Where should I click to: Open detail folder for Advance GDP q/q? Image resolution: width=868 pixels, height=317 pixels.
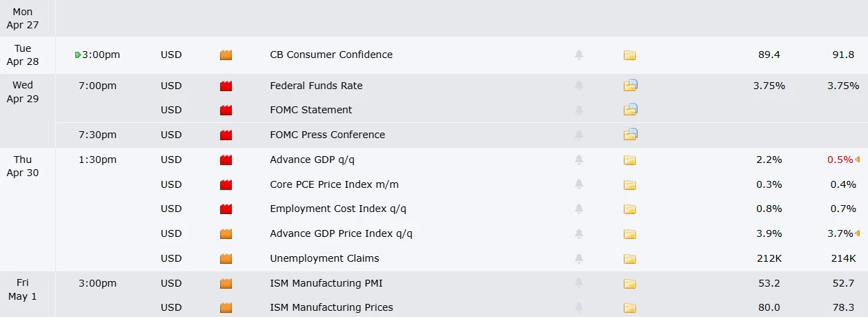pos(629,160)
